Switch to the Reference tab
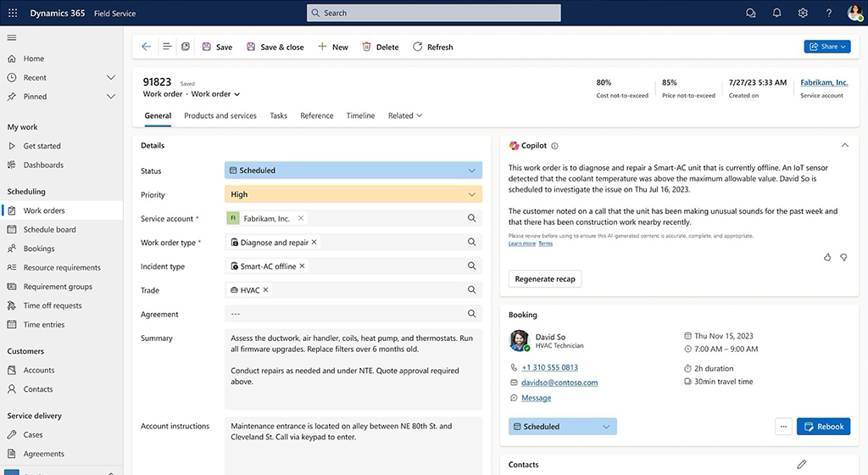 click(317, 115)
